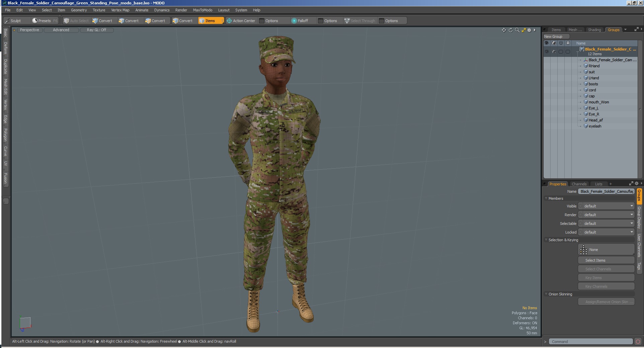Click the selection dots icon next to None
644x348 pixels.
click(x=583, y=250)
